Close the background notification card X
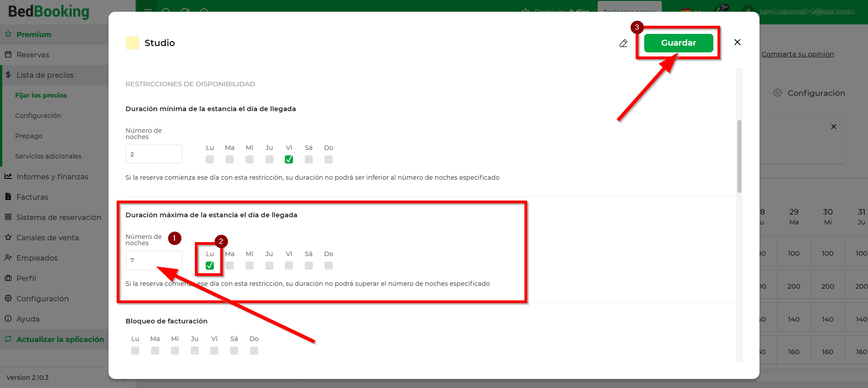Screen dimensions: 868x388 click(834, 126)
